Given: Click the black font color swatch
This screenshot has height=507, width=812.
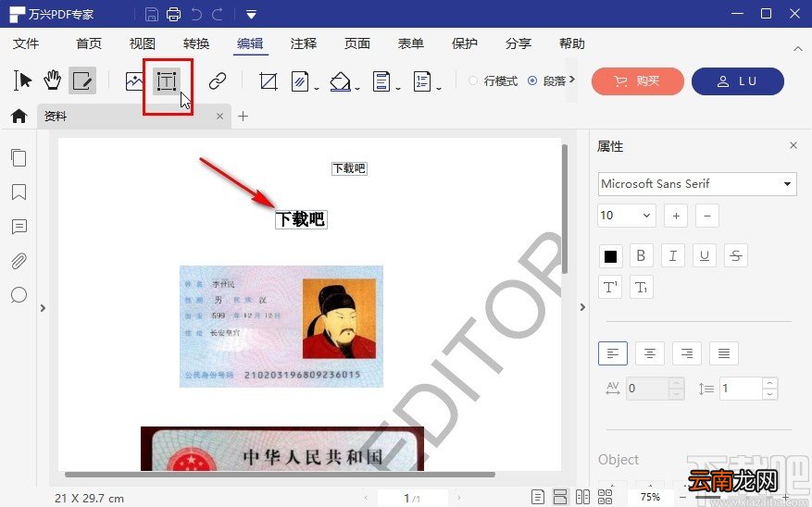Looking at the screenshot, I should pos(610,255).
